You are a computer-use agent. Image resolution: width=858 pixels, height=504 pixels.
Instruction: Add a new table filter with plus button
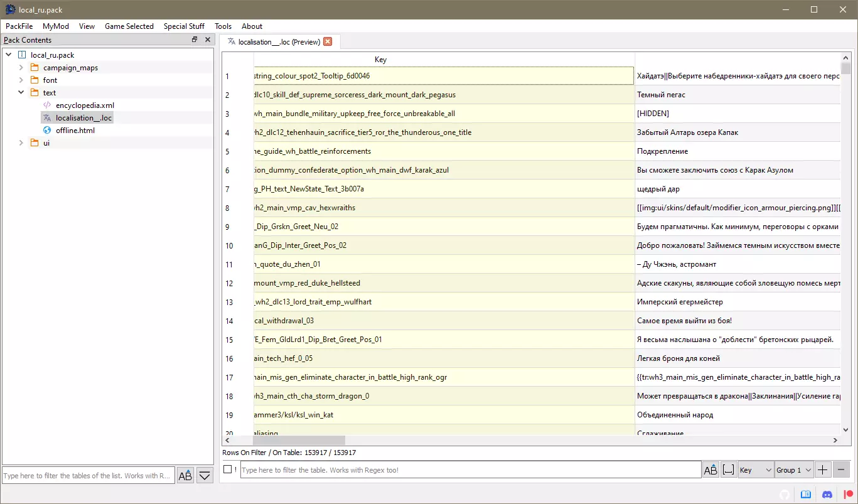point(823,469)
